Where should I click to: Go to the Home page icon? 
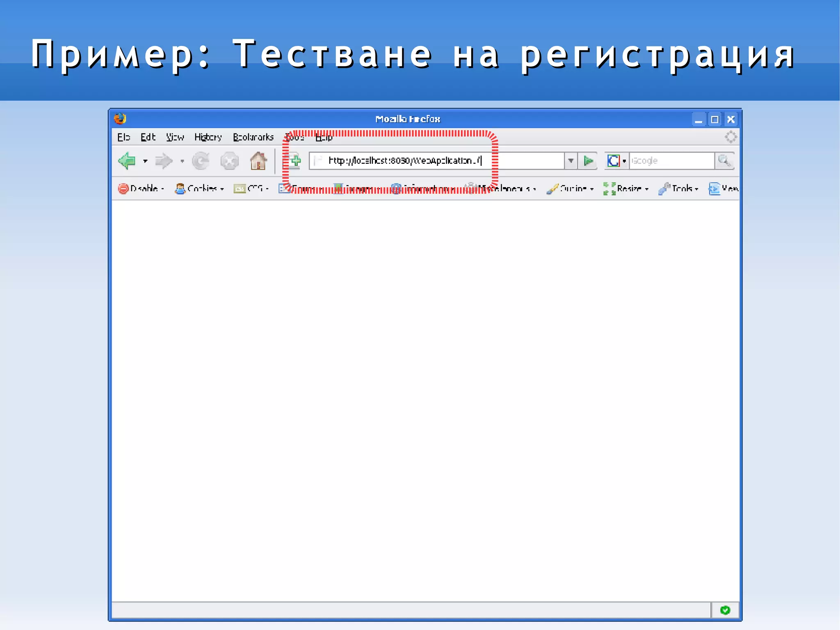pos(258,160)
